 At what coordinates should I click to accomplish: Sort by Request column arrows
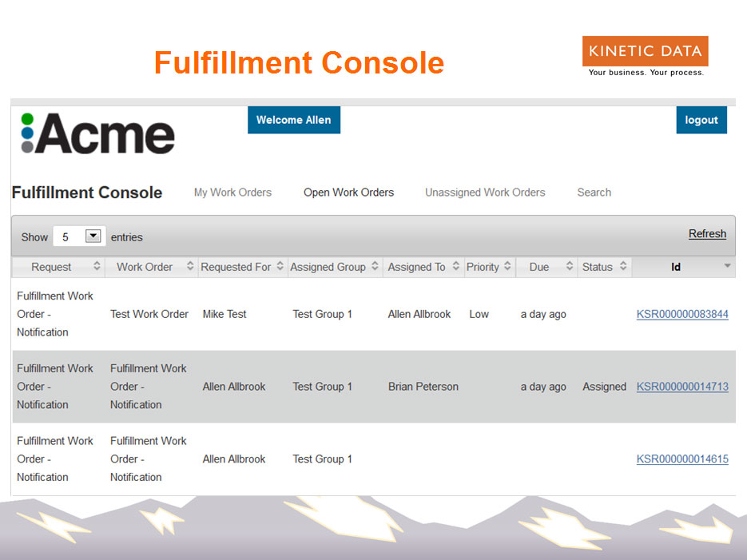(97, 266)
